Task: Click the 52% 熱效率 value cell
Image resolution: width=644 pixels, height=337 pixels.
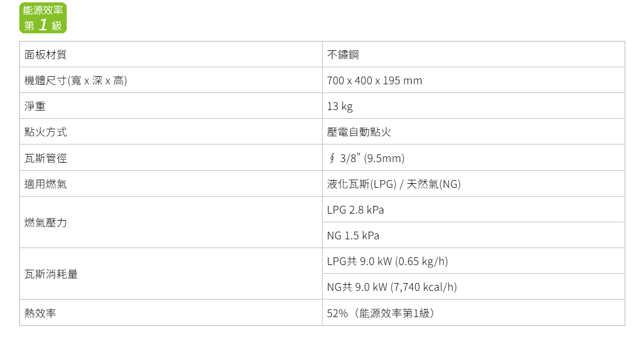Action: (x=474, y=313)
